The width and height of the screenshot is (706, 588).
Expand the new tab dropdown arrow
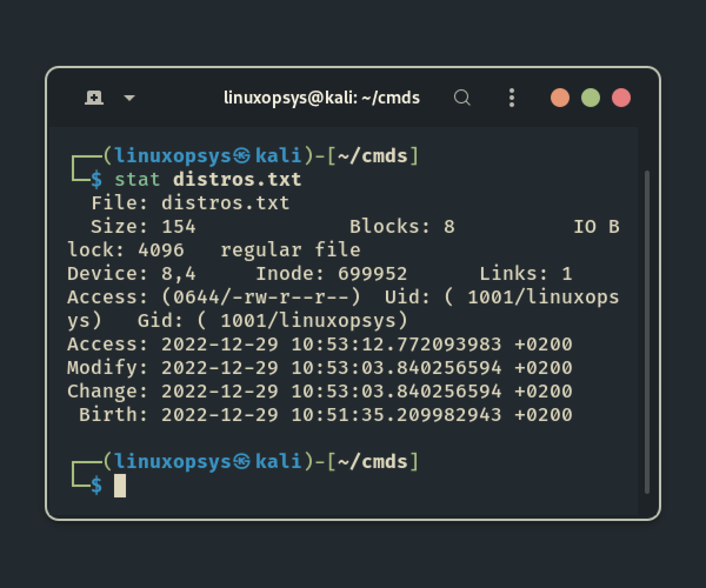129,98
